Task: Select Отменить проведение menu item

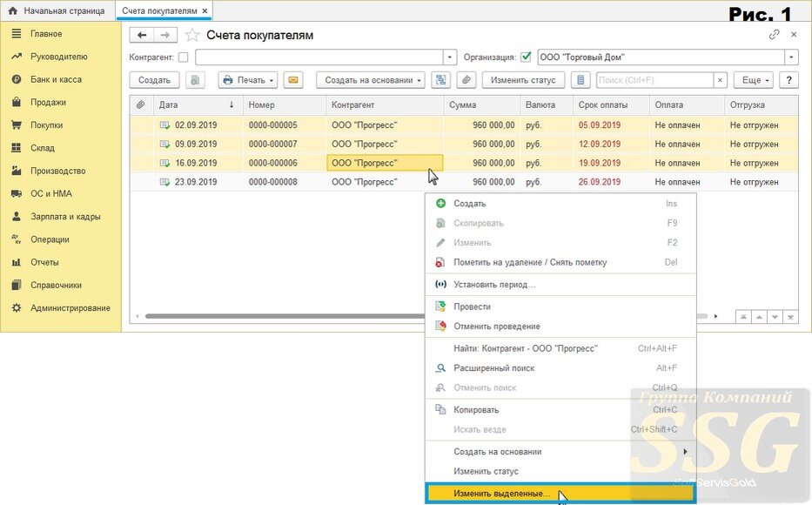Action: coord(560,327)
